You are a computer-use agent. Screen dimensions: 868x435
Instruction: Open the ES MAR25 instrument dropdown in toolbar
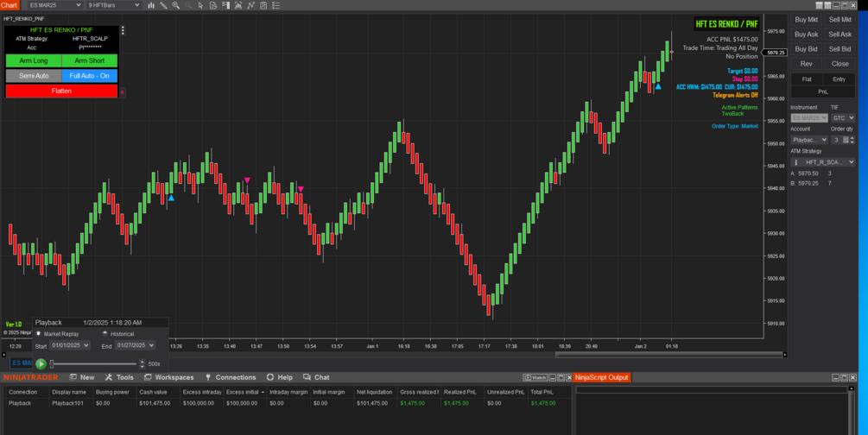(x=54, y=5)
